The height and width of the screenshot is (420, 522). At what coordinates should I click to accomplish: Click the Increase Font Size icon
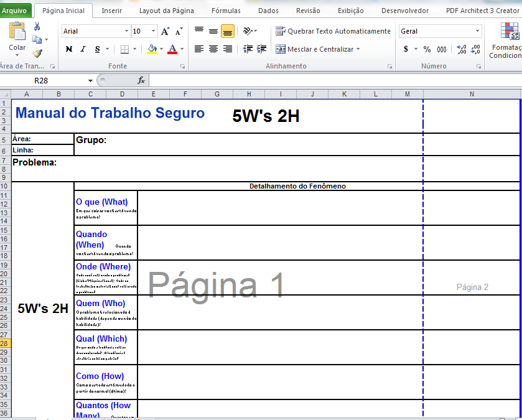tap(164, 30)
